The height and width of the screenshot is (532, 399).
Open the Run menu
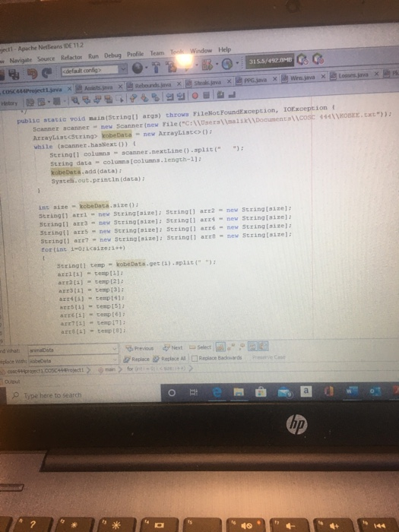(93, 56)
